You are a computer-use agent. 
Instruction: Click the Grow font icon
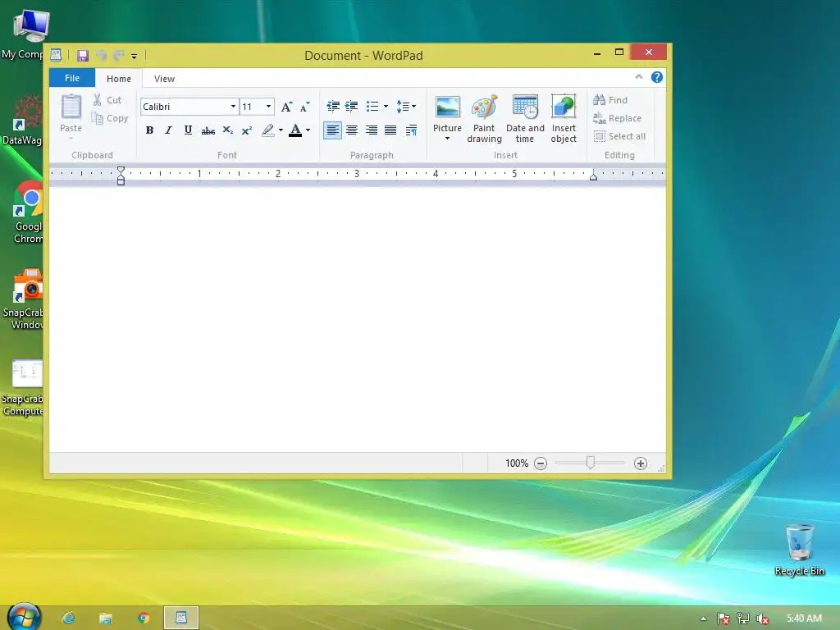point(286,107)
